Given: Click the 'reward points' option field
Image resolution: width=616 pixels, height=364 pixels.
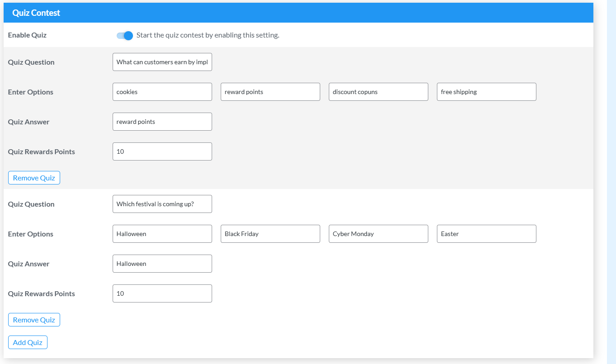Looking at the screenshot, I should [270, 92].
